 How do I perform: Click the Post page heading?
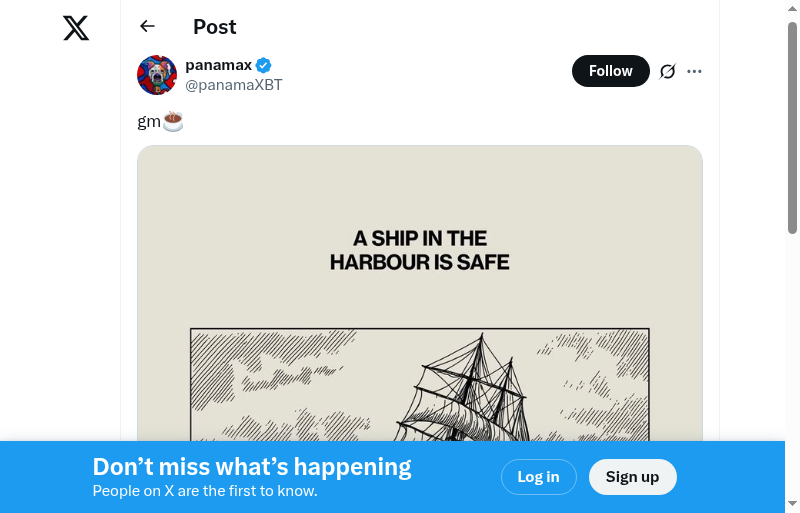215,27
